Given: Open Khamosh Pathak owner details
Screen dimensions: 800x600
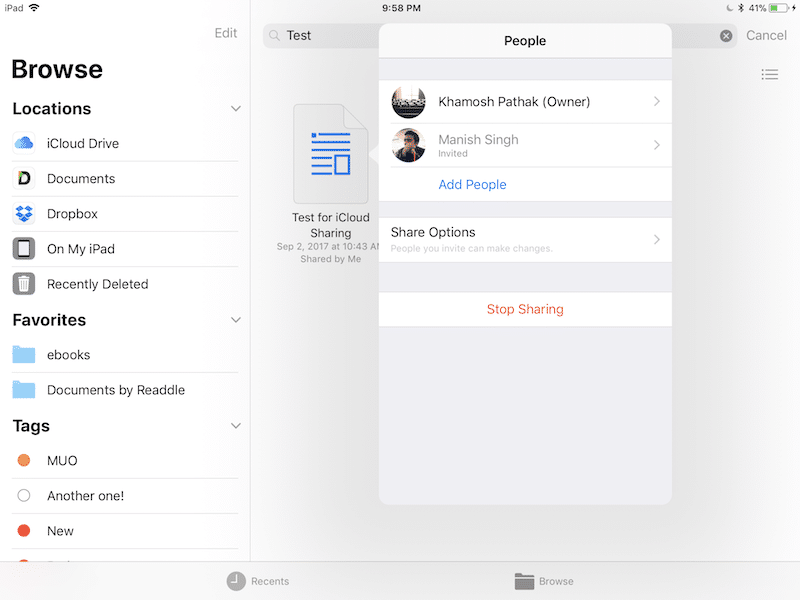Looking at the screenshot, I should pos(525,102).
